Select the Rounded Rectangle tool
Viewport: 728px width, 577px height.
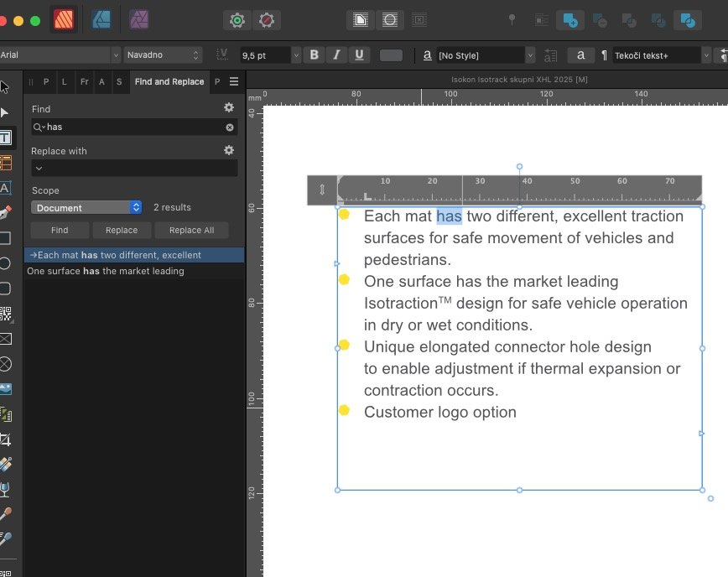coord(5,288)
